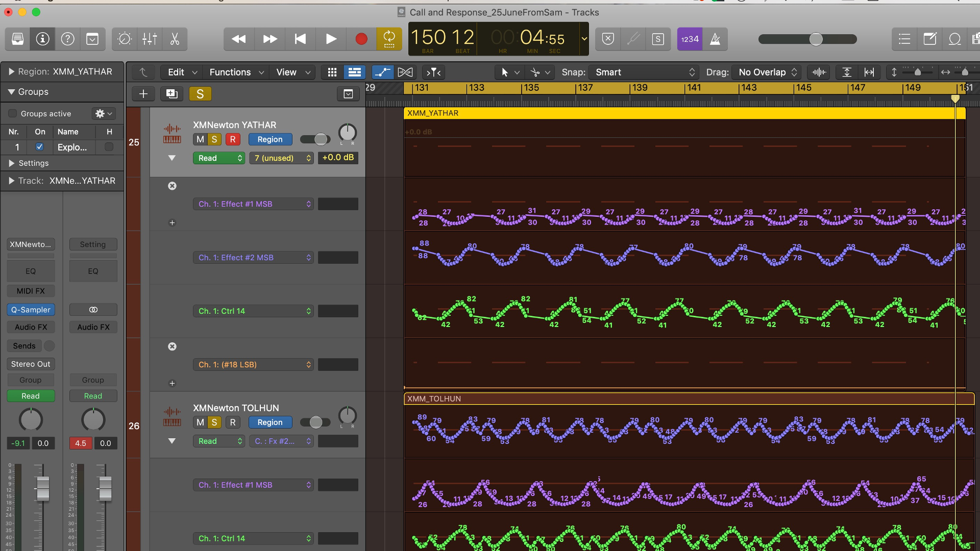This screenshot has height=551, width=980.
Task: Mute the XMNewton YATHAR track
Action: coord(200,139)
